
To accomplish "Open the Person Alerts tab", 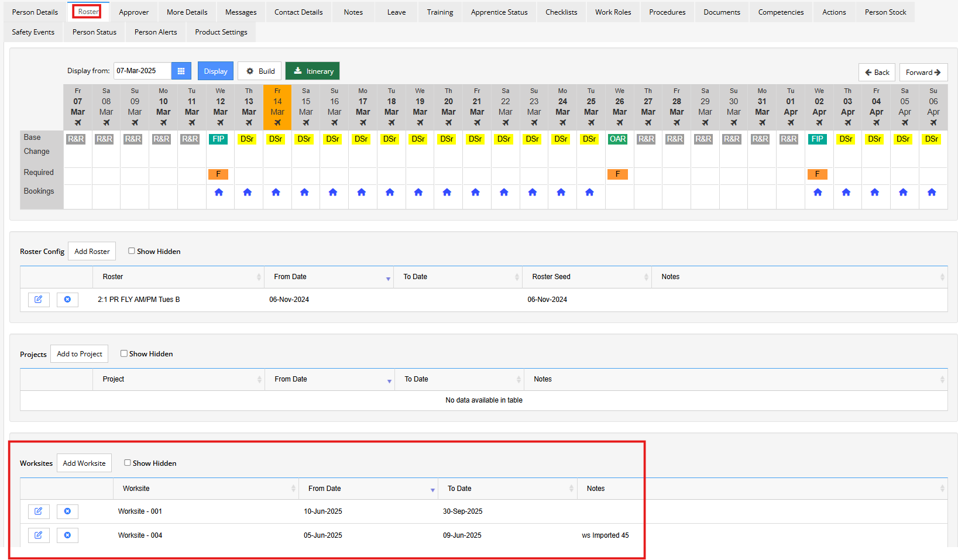I will pos(156,32).
